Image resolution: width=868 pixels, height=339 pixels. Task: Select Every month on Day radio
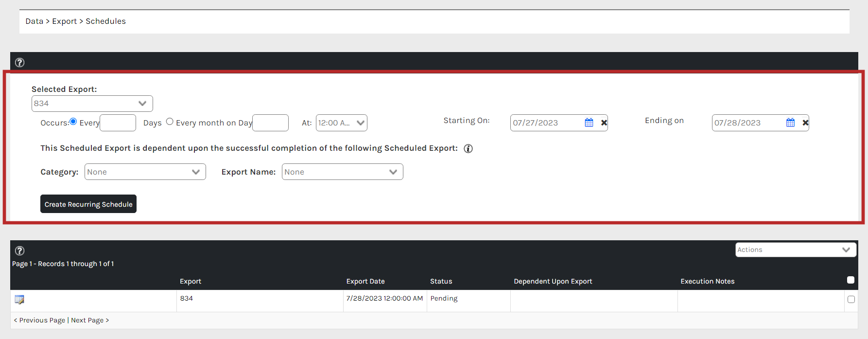pyautogui.click(x=170, y=122)
